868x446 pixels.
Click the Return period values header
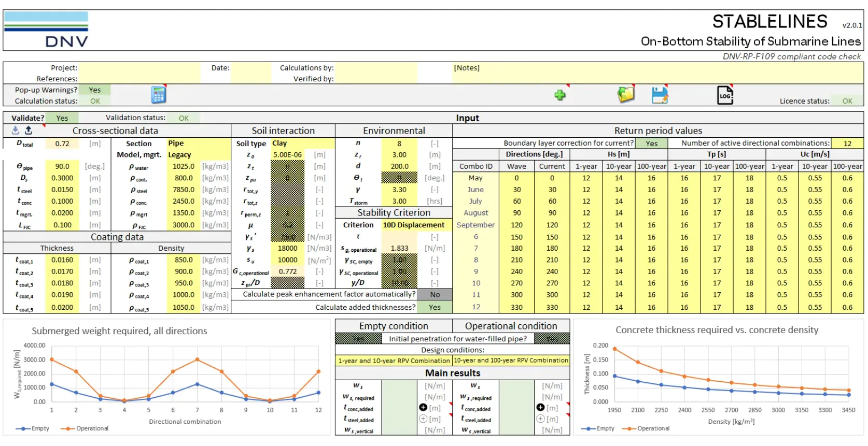click(658, 131)
